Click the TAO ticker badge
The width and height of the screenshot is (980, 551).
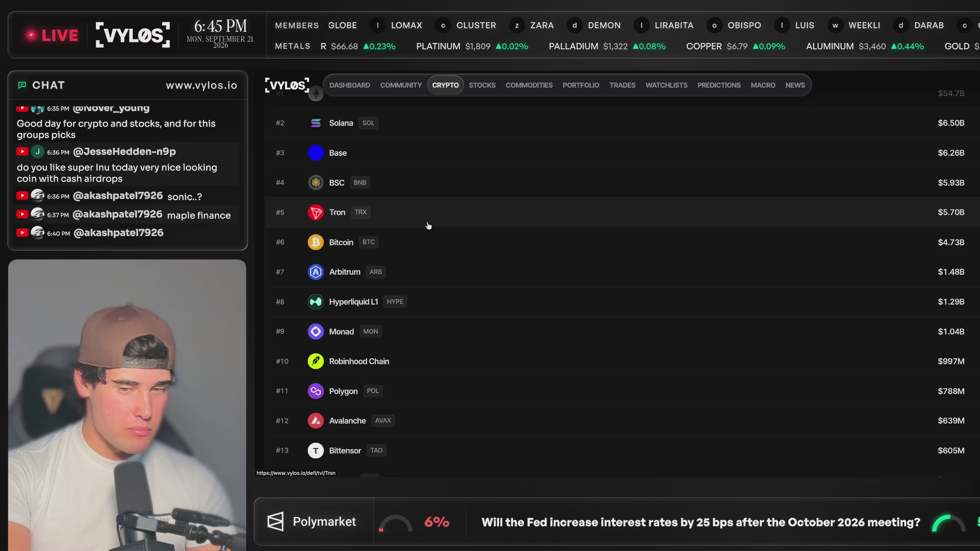[x=376, y=450]
